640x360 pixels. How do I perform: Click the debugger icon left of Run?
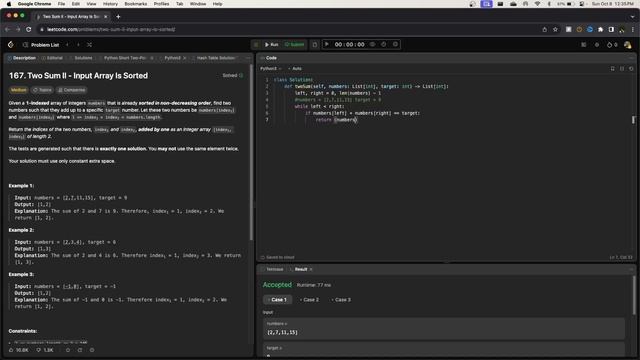pyautogui.click(x=256, y=44)
